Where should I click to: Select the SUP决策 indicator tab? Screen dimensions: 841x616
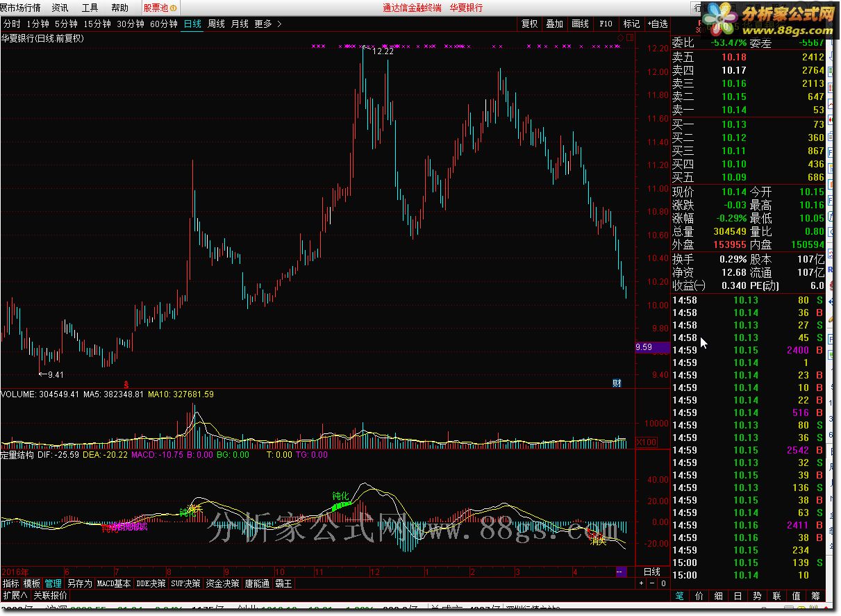tap(186, 583)
